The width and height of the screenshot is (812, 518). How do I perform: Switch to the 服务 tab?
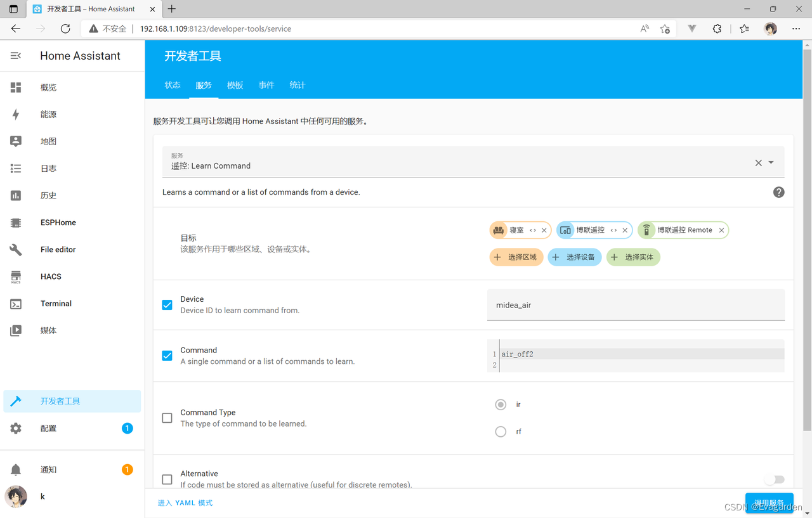coord(204,85)
